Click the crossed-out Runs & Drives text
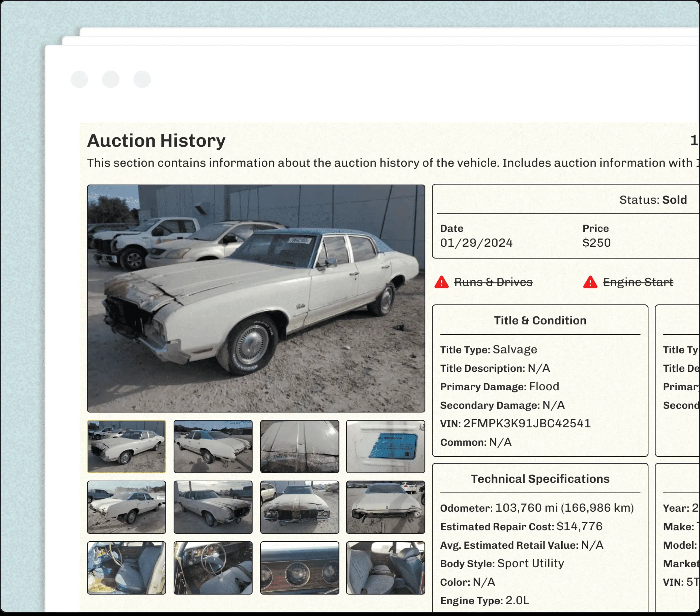 493,282
